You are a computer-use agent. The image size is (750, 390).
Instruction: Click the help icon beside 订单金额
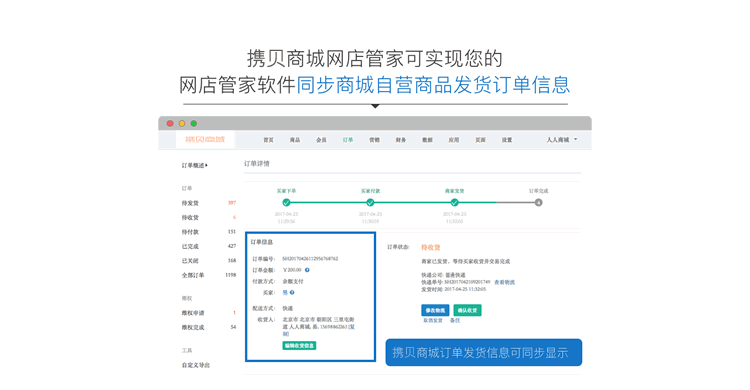[x=307, y=270]
